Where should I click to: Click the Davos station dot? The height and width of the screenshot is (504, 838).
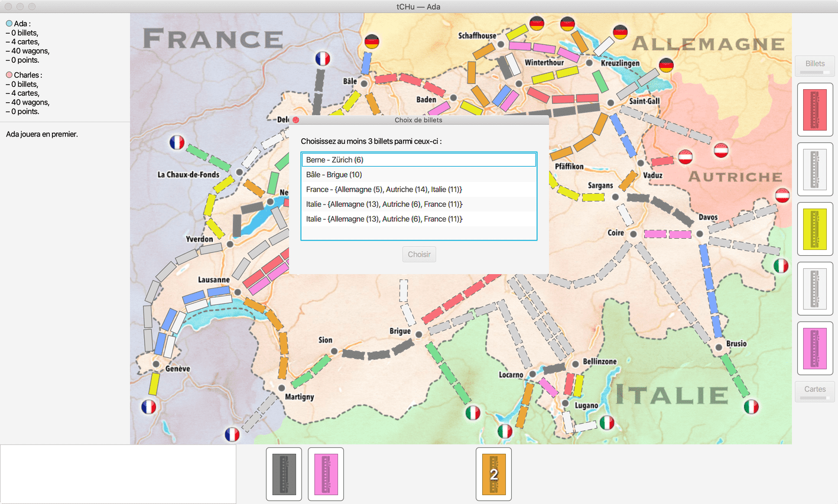pos(700,234)
